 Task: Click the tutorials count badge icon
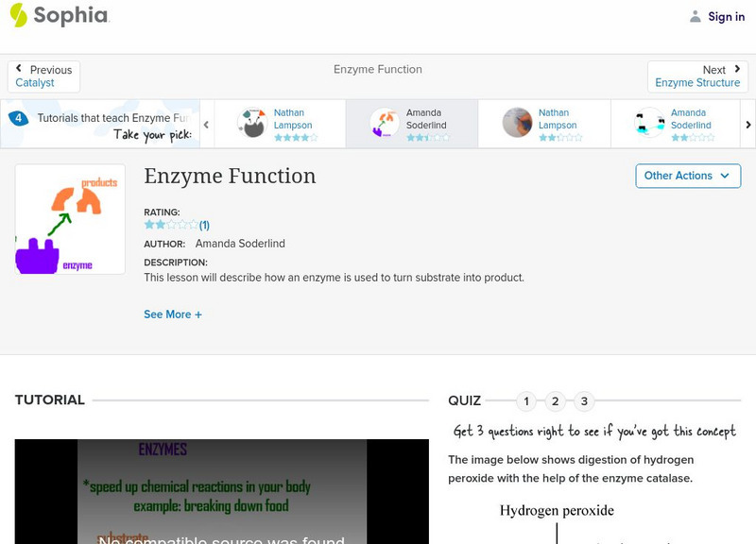tap(18, 118)
